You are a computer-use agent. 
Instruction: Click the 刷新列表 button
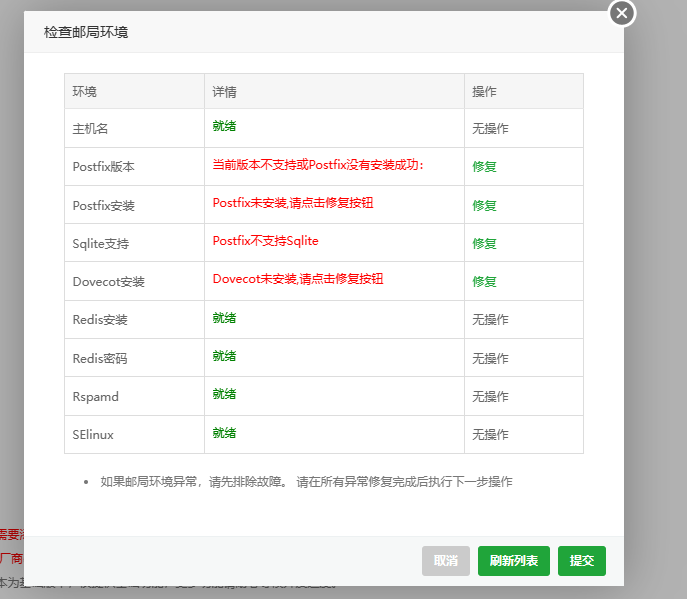tap(513, 560)
